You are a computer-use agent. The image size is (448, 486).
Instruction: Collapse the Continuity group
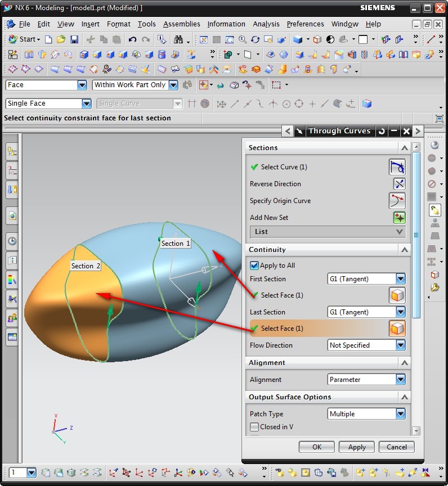click(x=404, y=250)
